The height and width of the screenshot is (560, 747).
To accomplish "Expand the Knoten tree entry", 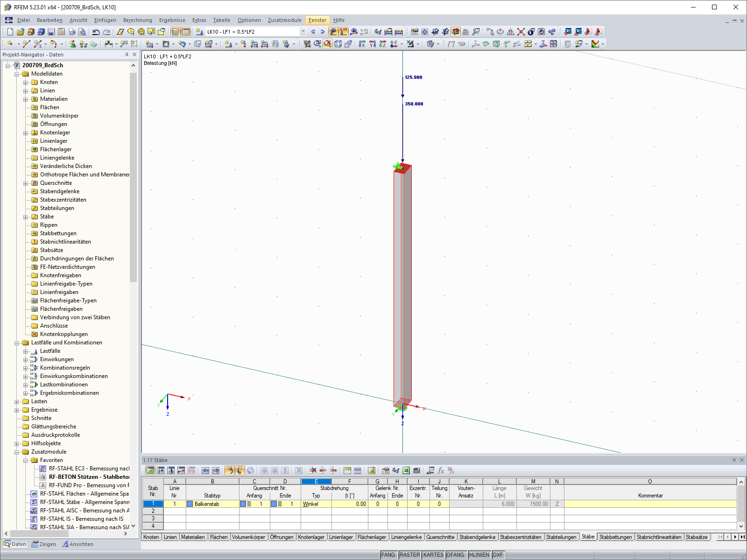I will pos(24,82).
